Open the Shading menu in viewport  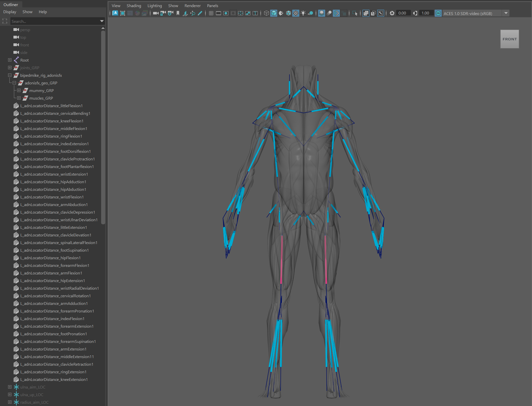(133, 6)
